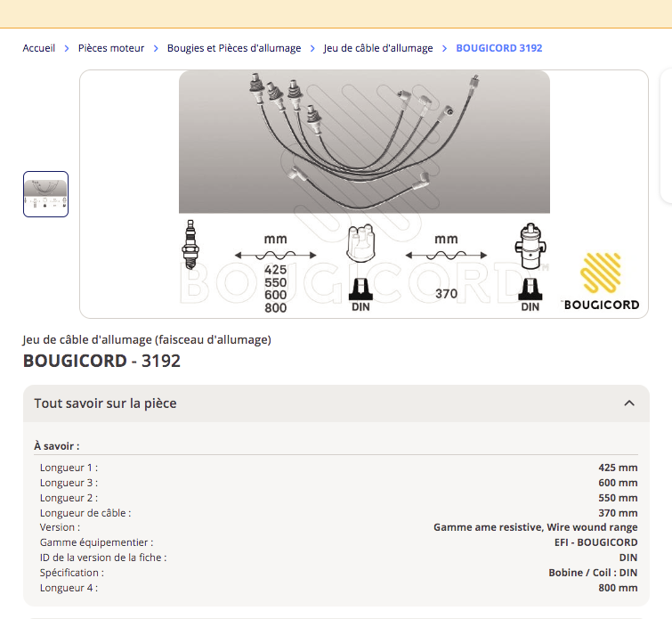Open the Pièces moteur breadcrumb
This screenshot has height=619, width=672.
[x=111, y=48]
